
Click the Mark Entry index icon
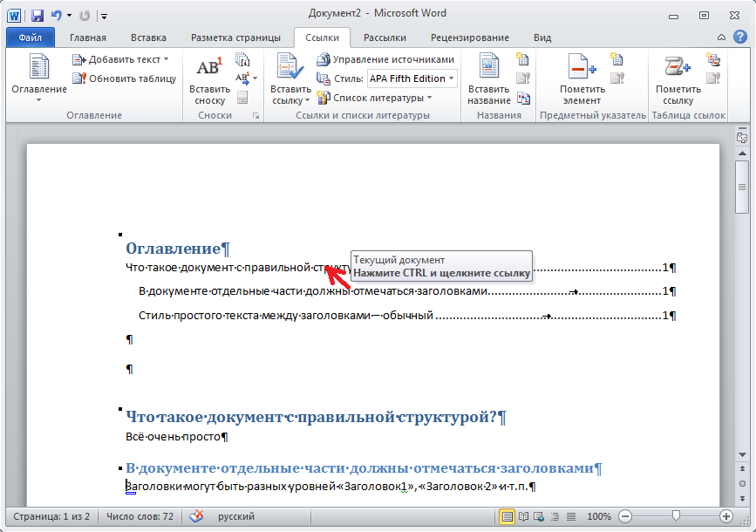pyautogui.click(x=582, y=78)
